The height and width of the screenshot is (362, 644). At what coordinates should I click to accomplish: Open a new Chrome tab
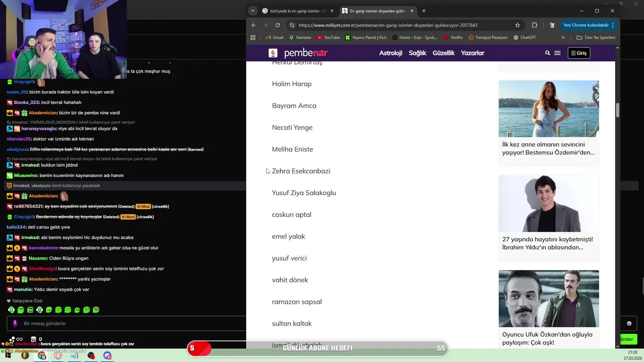pyautogui.click(x=424, y=11)
